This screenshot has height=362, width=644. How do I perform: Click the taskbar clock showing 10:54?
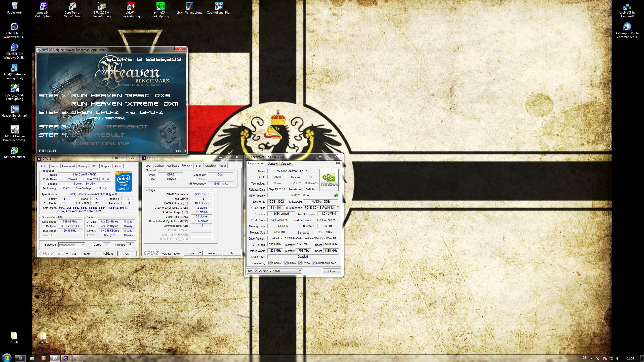(630, 358)
